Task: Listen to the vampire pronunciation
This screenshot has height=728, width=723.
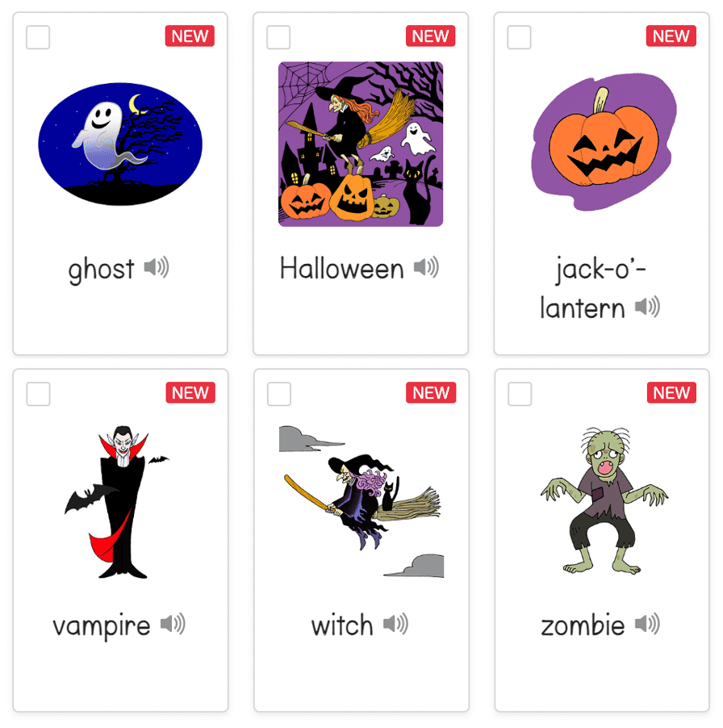Action: tap(173, 624)
